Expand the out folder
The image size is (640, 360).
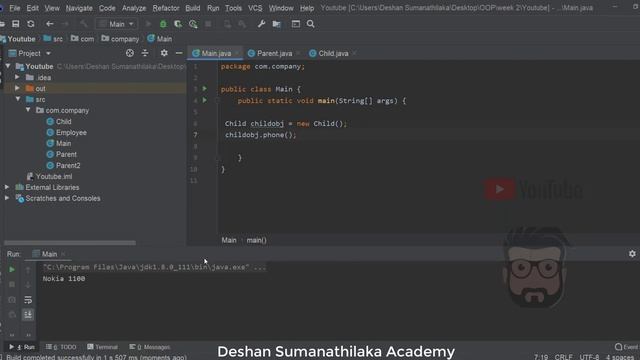click(17, 88)
